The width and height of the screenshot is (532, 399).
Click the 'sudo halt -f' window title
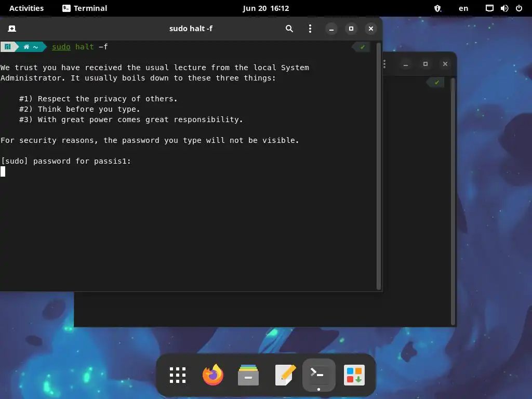(191, 29)
